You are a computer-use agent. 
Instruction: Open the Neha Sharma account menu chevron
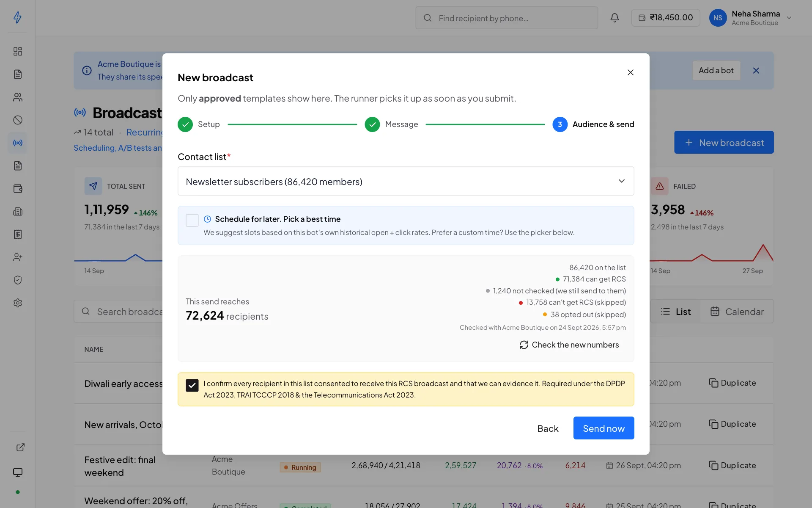pyautogui.click(x=789, y=18)
